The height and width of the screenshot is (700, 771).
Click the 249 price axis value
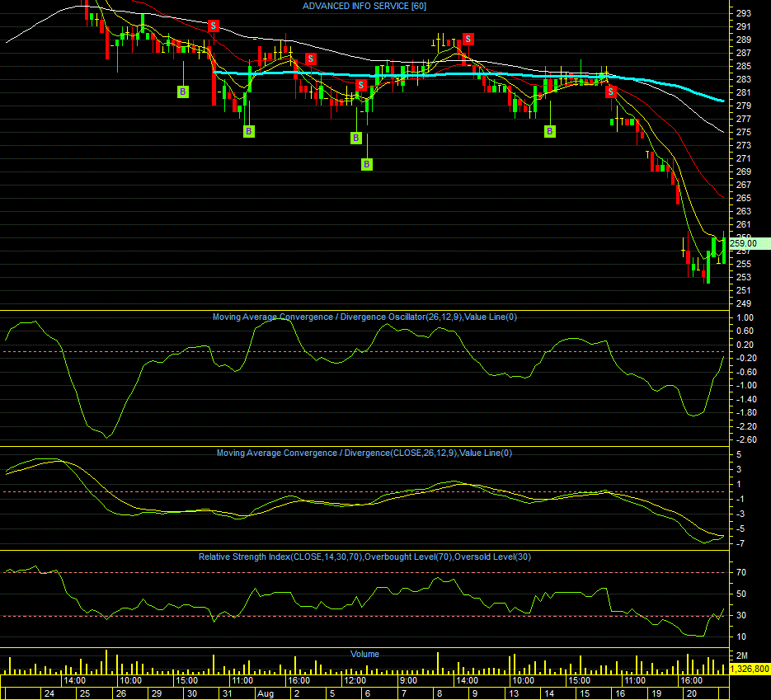click(x=744, y=303)
